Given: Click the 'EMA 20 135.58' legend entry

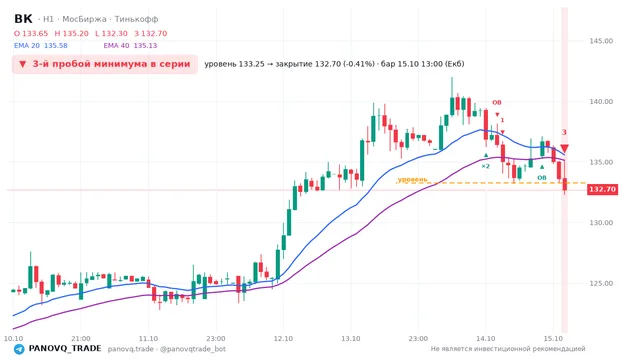Looking at the screenshot, I should 41,46.
